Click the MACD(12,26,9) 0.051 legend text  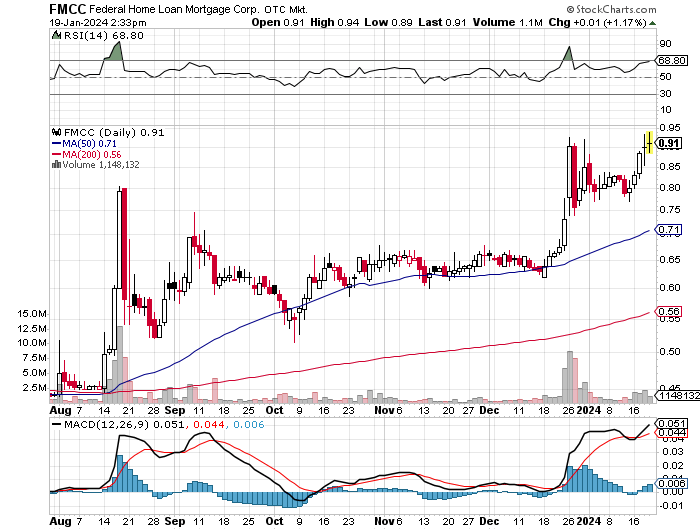tap(124, 424)
